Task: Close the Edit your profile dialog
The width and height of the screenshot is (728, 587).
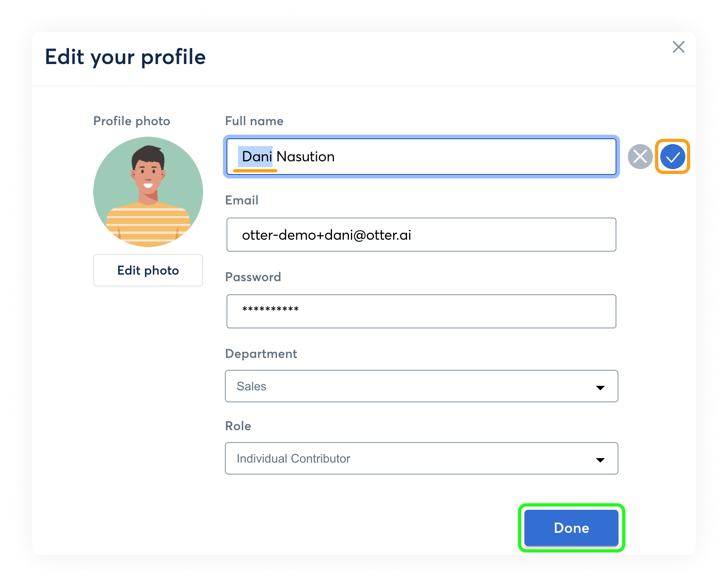Action: click(679, 47)
